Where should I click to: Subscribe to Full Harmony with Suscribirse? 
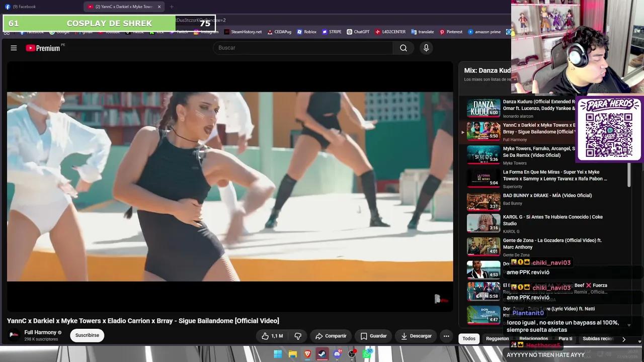pyautogui.click(x=87, y=335)
